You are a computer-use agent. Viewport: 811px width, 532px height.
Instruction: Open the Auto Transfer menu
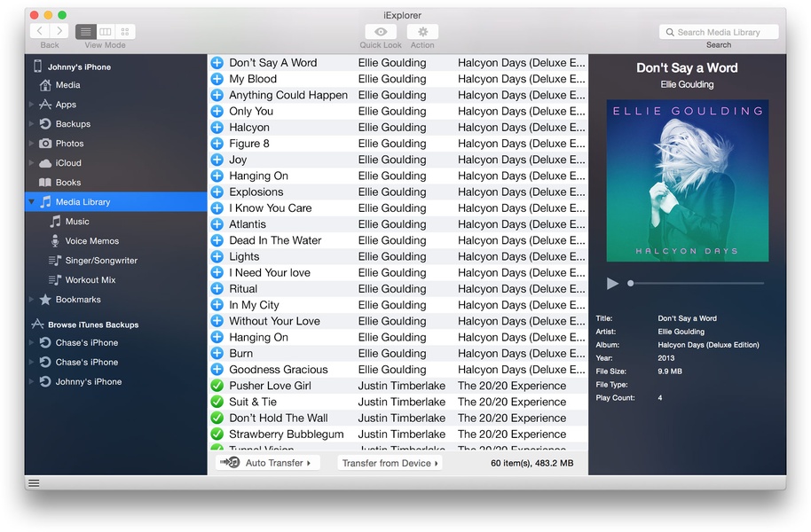[267, 463]
